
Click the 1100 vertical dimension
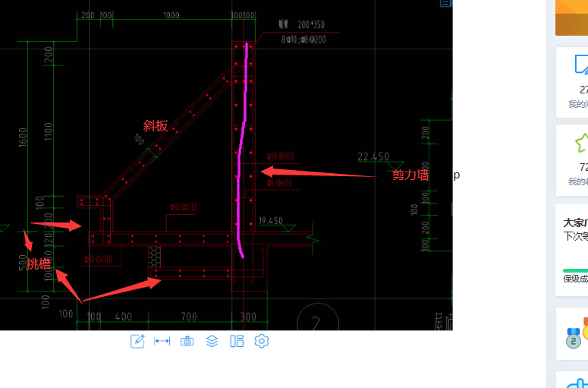tap(49, 131)
